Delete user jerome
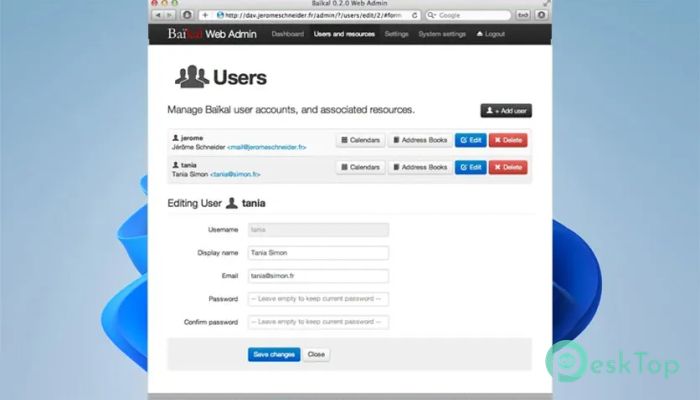This screenshot has width=700, height=400. tap(508, 140)
